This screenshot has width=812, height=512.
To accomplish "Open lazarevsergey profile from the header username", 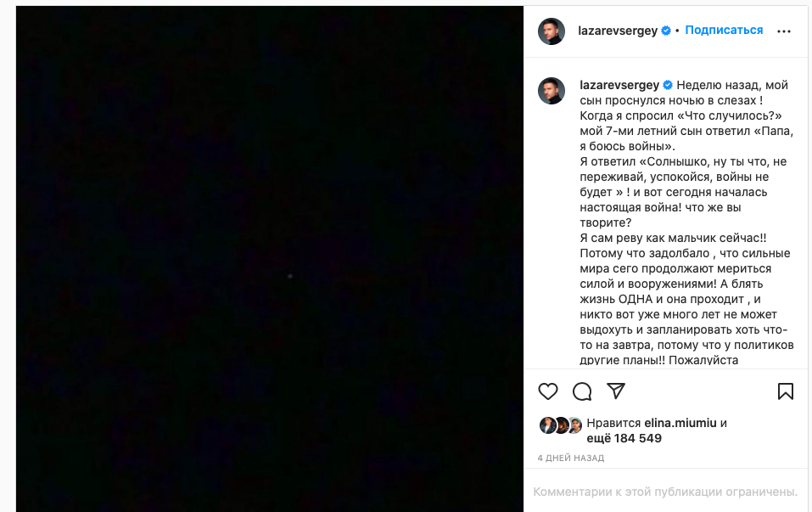I will pos(619,31).
